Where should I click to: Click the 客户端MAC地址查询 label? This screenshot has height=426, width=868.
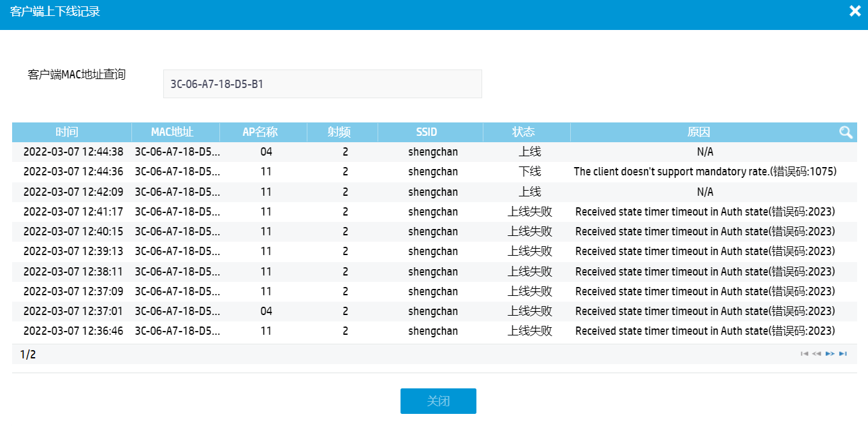(77, 75)
